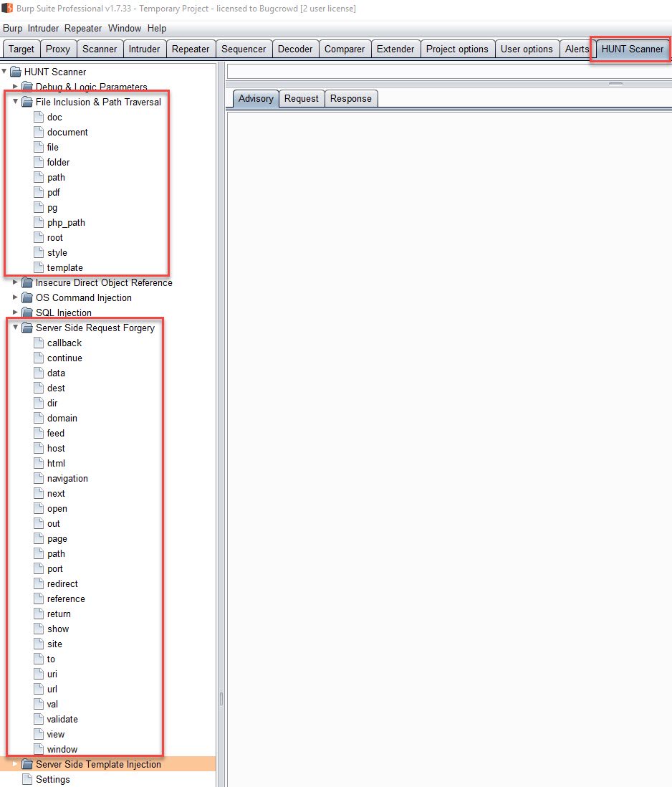Click the Insecure Direct Object Reference folder icon
The width and height of the screenshot is (672, 787).
[27, 282]
